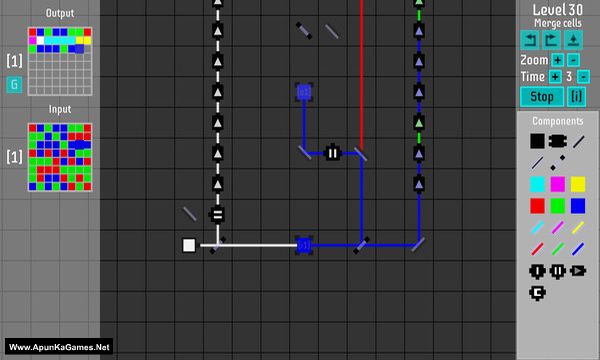Select the blue filter mirror
This screenshot has width=600, height=360.
578,249
